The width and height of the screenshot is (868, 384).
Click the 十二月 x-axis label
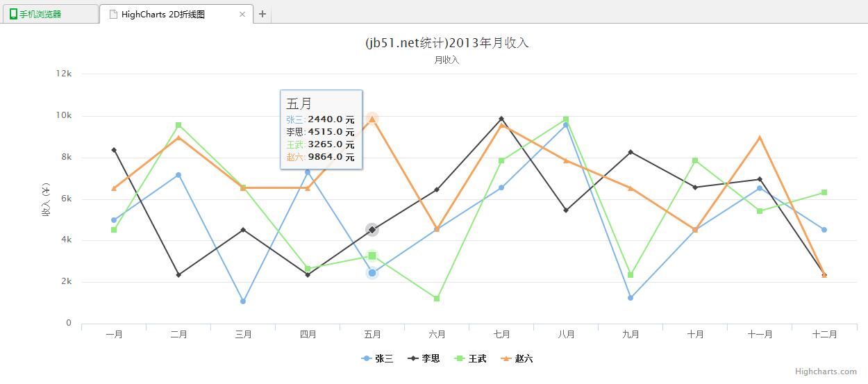(x=824, y=335)
